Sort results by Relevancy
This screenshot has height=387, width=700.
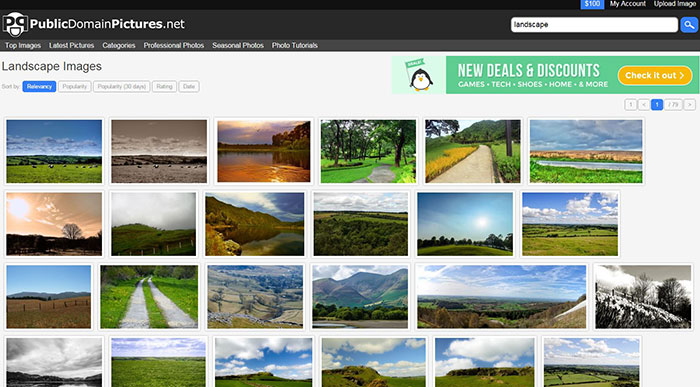[39, 87]
